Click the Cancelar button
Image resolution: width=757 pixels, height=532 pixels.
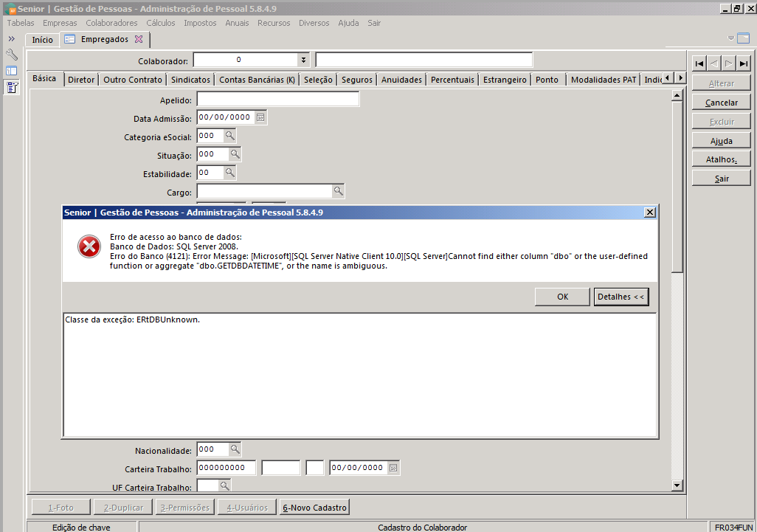(721, 103)
